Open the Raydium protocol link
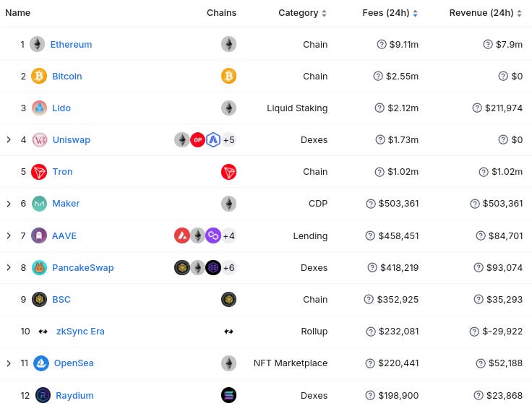532x411 pixels. (74, 395)
